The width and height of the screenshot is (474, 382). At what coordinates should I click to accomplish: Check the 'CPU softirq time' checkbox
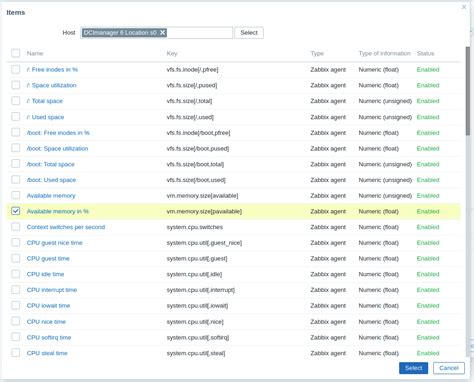[x=16, y=337]
